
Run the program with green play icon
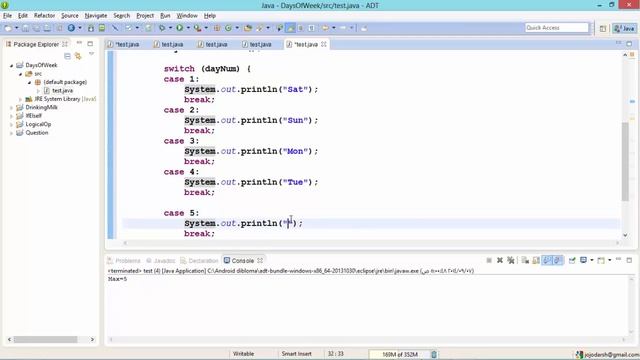coord(180,28)
